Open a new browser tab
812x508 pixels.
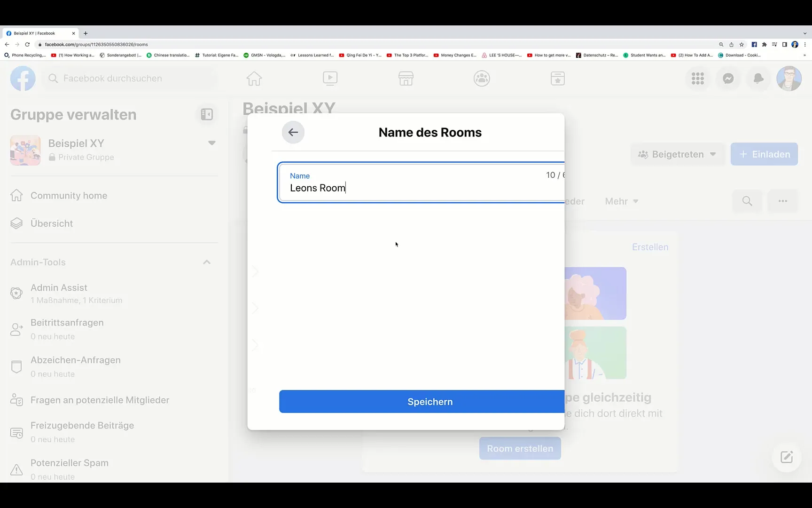point(86,33)
